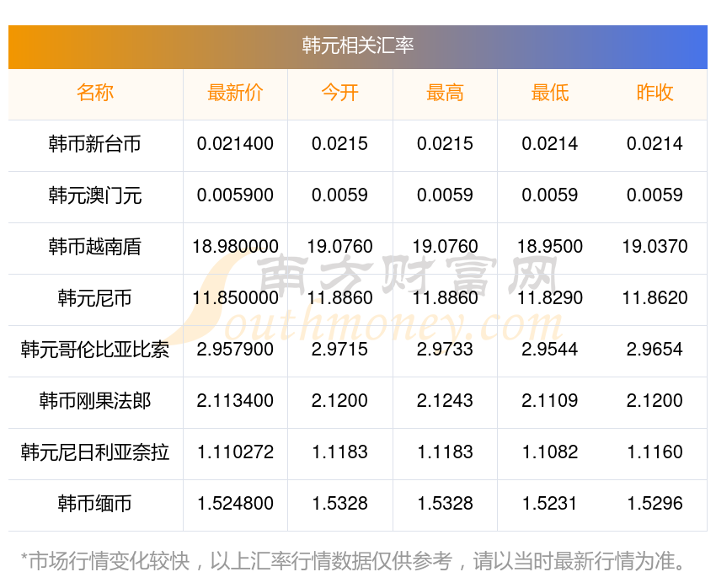
Task: Click the 韩币越南盾 row name
Action: point(95,247)
